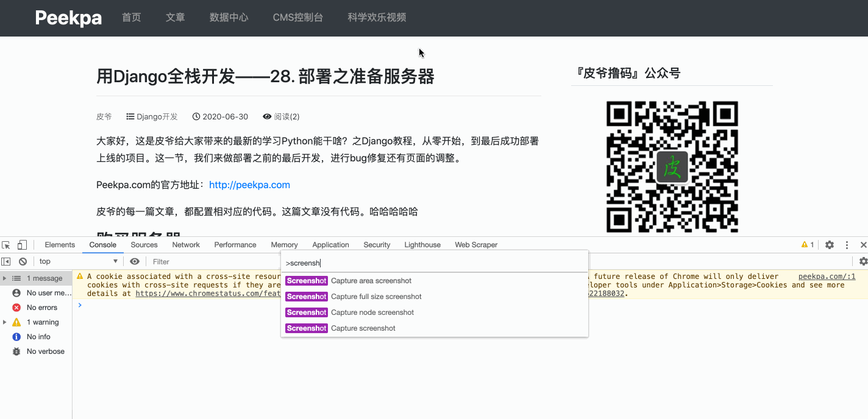Close the DevTools panel
Viewport: 868px width, 419px height.
coord(863,245)
